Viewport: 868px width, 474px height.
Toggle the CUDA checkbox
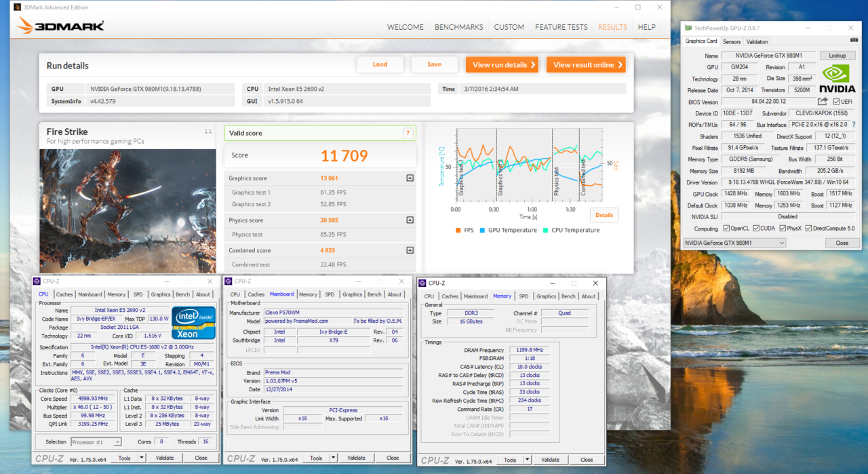click(x=757, y=229)
